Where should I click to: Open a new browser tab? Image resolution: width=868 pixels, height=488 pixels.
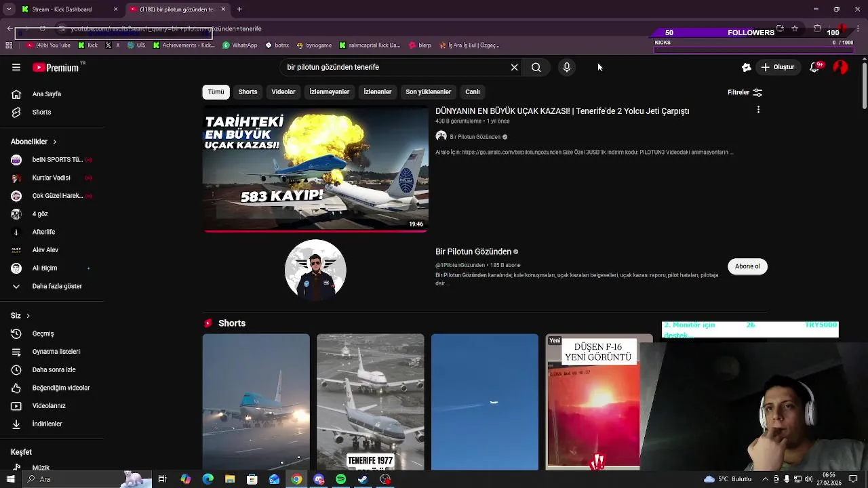[x=239, y=9]
